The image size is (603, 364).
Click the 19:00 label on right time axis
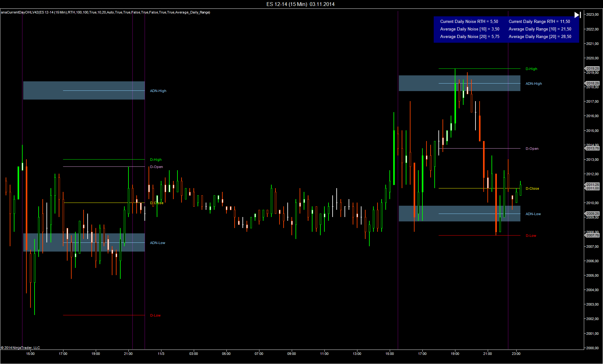click(x=455, y=354)
